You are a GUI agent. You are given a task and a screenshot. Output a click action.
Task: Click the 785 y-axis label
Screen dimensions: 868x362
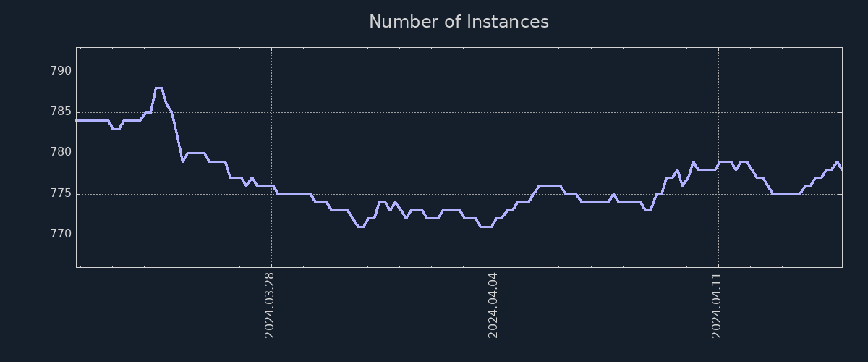click(x=60, y=112)
